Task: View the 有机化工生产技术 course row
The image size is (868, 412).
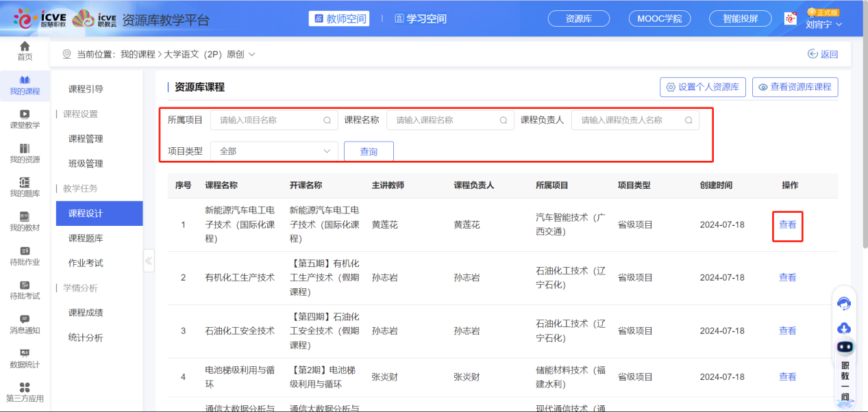Action: (x=787, y=277)
